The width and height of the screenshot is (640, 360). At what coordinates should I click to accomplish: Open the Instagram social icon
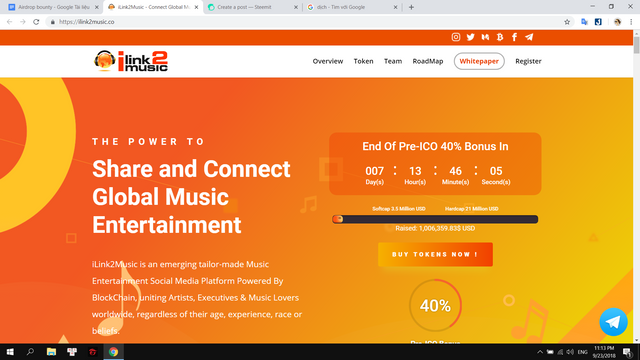(x=456, y=37)
